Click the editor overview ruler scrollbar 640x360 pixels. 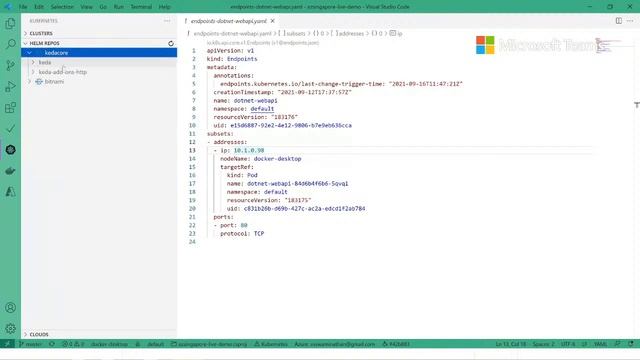pos(636,184)
